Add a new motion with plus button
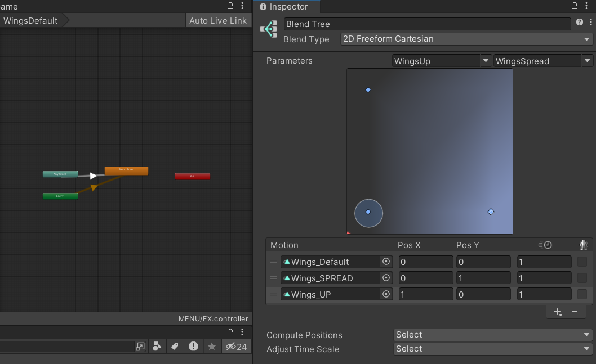Viewport: 596px width, 364px height. point(557,312)
